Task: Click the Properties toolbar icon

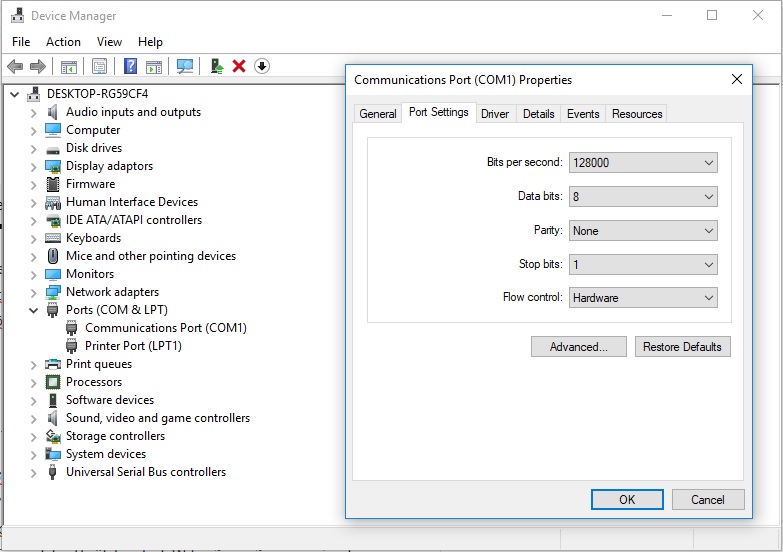Action: (x=99, y=66)
